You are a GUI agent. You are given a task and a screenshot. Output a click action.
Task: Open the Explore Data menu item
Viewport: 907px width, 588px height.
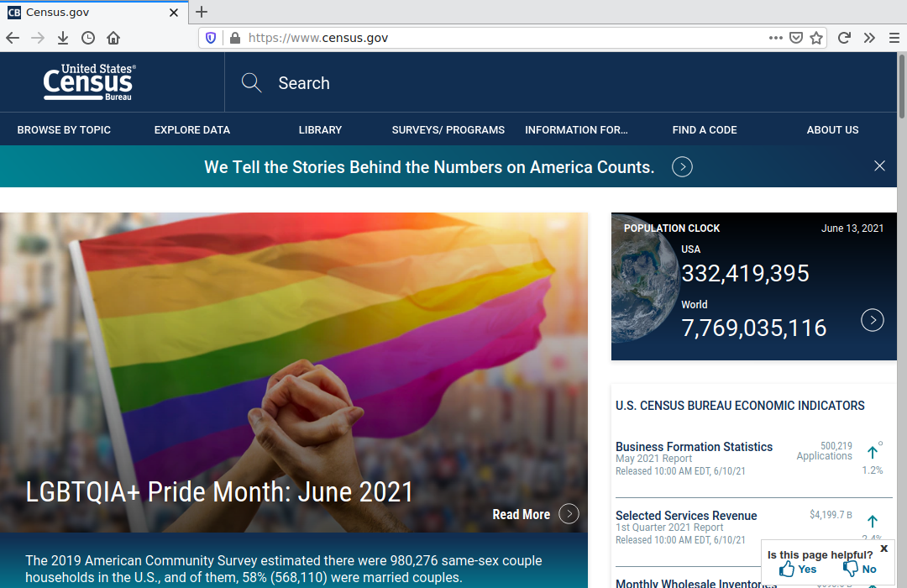click(x=191, y=130)
